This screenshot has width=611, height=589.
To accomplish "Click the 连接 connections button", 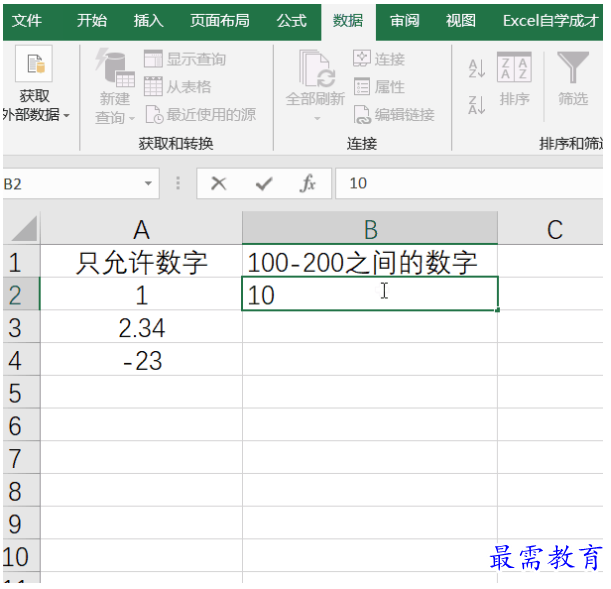I will 379,60.
